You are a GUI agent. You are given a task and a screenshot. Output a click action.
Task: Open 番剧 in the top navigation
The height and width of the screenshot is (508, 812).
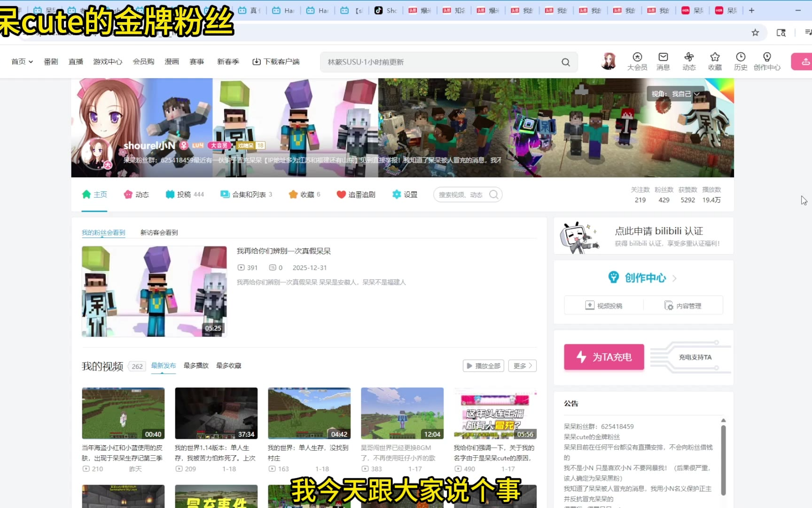point(51,62)
